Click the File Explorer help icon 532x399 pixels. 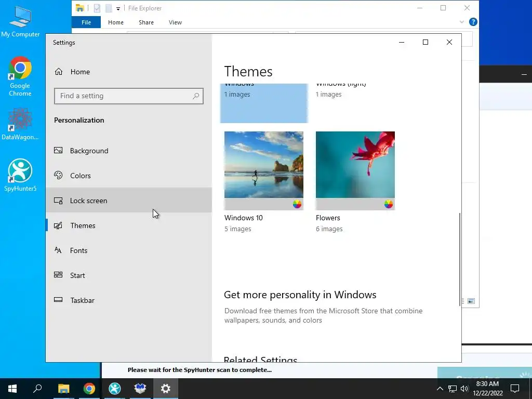tap(473, 22)
